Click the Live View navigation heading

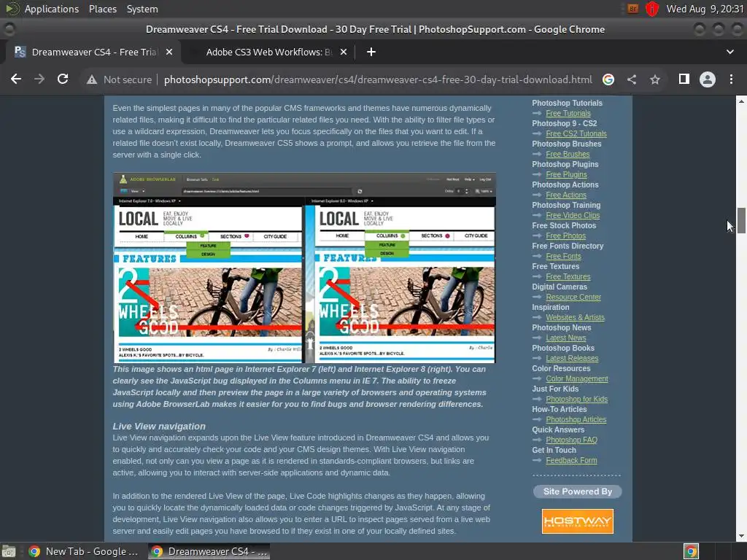pyautogui.click(x=159, y=427)
